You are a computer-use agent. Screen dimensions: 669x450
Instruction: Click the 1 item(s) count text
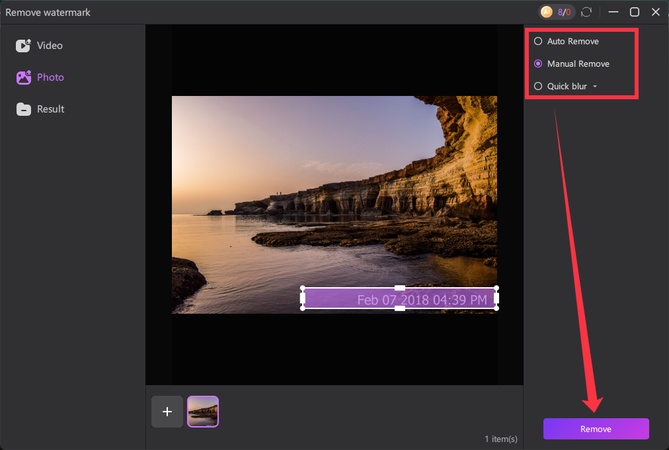pyautogui.click(x=501, y=438)
